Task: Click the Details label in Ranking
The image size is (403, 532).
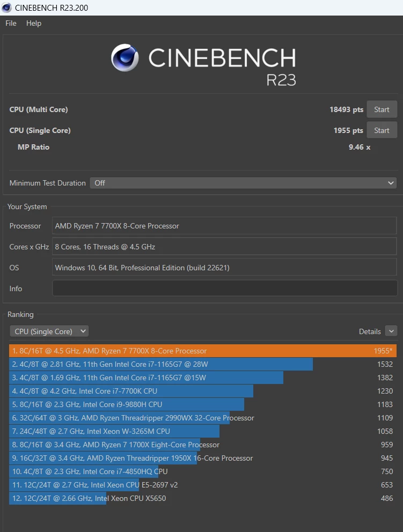Action: (370, 331)
